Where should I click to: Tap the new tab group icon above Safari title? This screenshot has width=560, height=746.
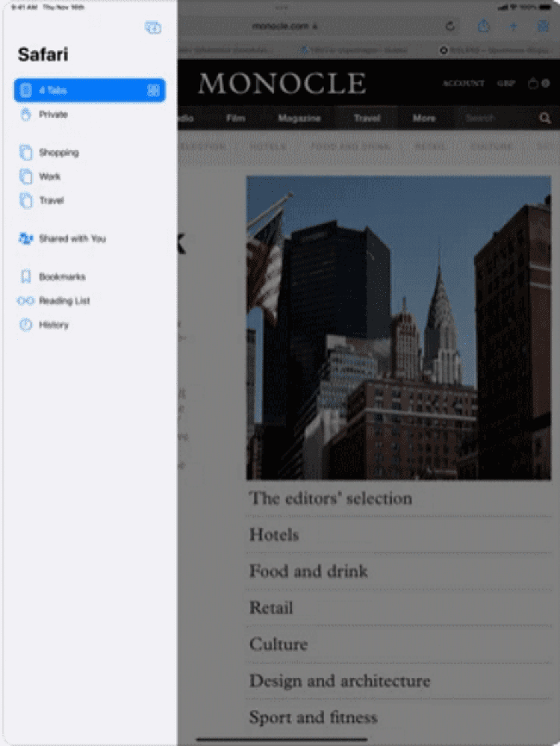(153, 28)
